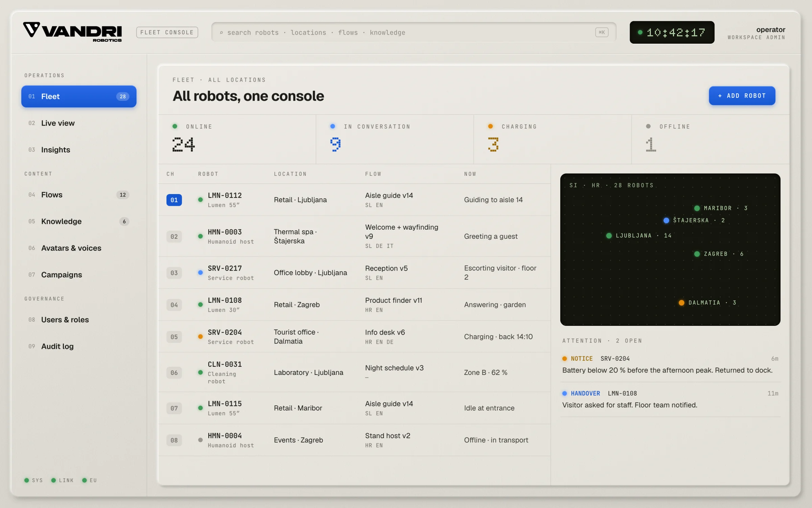
Task: Open the Audit log
Action: click(x=78, y=346)
